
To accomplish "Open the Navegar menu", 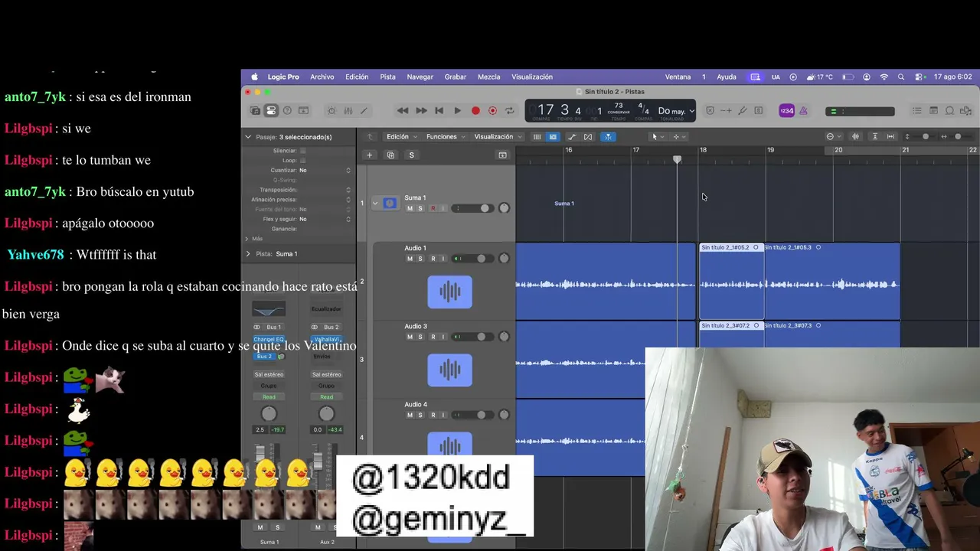I will tap(420, 77).
